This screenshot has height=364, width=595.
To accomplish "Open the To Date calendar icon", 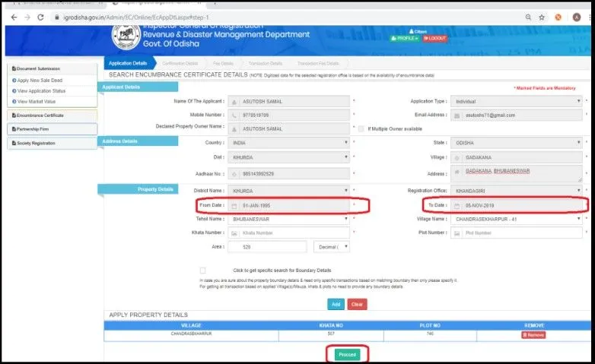I will point(457,206).
